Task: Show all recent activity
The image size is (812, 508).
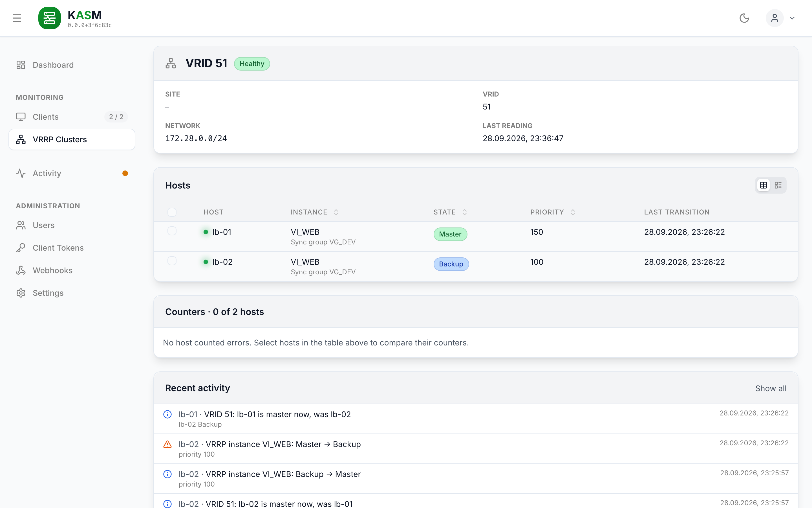Action: click(771, 388)
